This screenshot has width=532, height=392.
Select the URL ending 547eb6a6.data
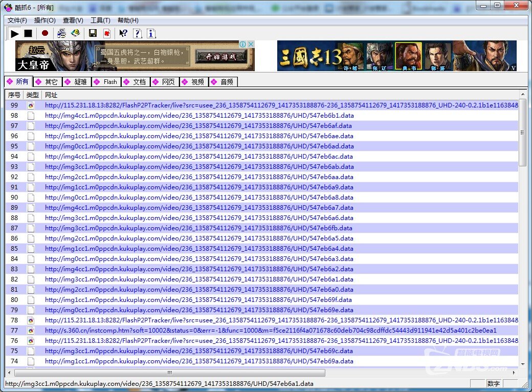199,218
